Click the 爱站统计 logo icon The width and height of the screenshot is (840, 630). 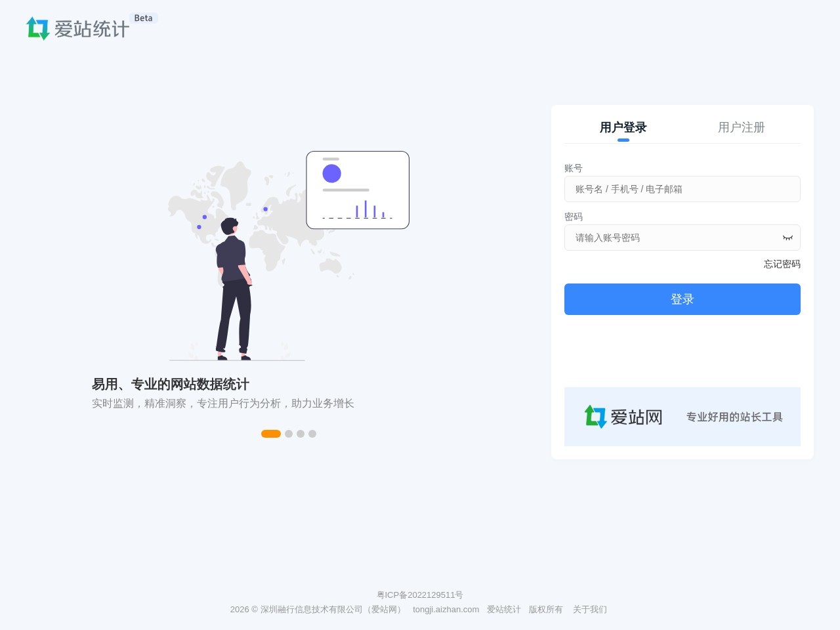click(x=38, y=28)
